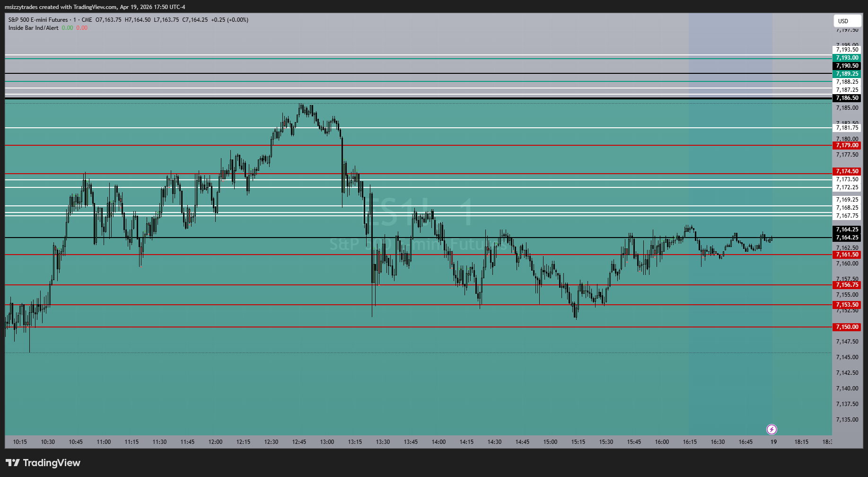Click the header text 'msizzytrades created with TradingView.com'
Screen dimensions: 868x477
pyautogui.click(x=61, y=7)
